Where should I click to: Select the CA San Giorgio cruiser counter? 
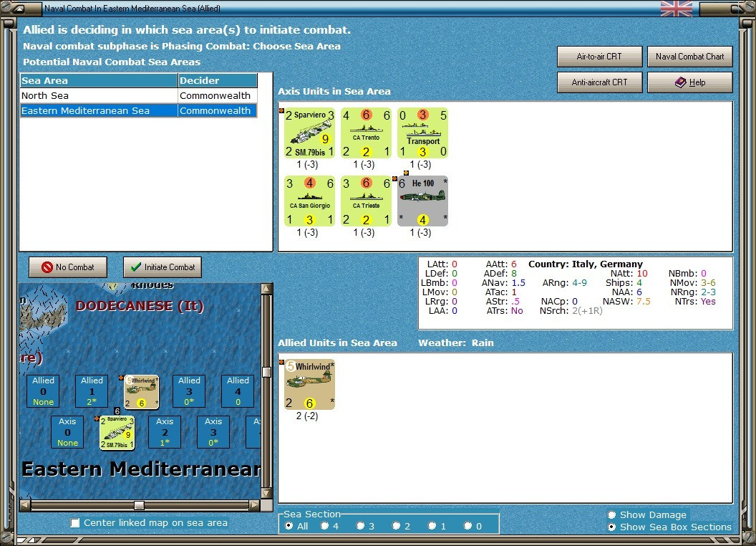point(309,201)
